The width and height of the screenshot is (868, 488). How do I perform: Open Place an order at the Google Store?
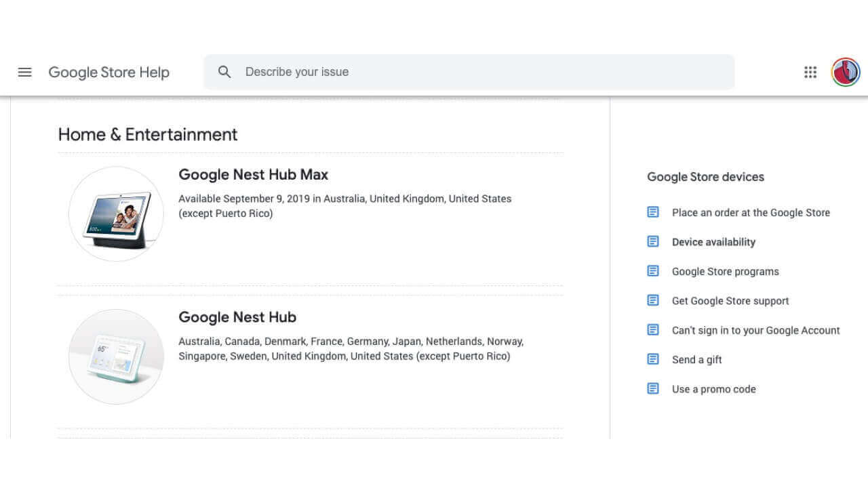pyautogui.click(x=751, y=213)
